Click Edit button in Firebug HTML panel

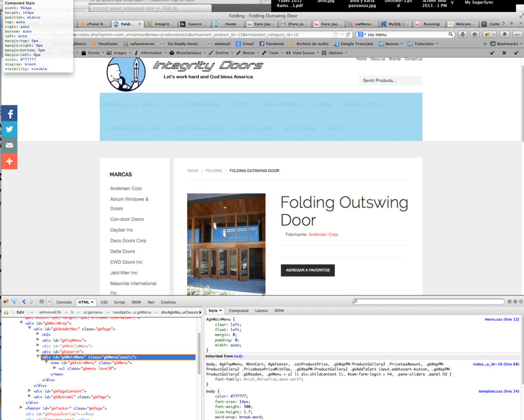(x=20, y=312)
